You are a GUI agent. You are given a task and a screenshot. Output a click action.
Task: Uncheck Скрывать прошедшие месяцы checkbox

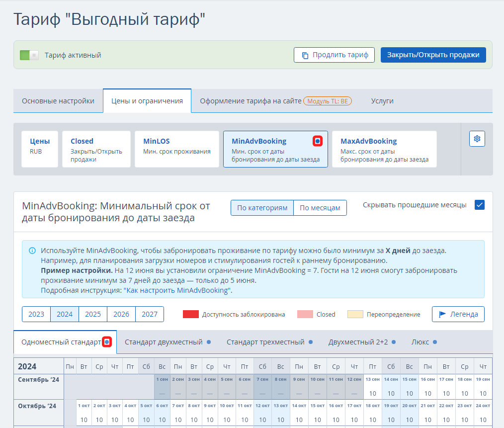pyautogui.click(x=480, y=205)
